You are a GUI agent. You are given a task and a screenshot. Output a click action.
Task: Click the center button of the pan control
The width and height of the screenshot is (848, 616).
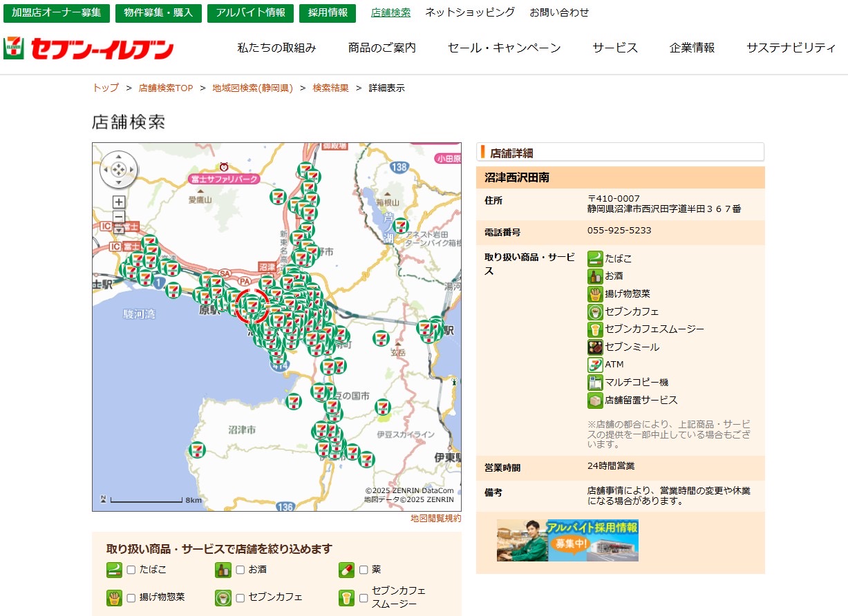click(x=119, y=170)
